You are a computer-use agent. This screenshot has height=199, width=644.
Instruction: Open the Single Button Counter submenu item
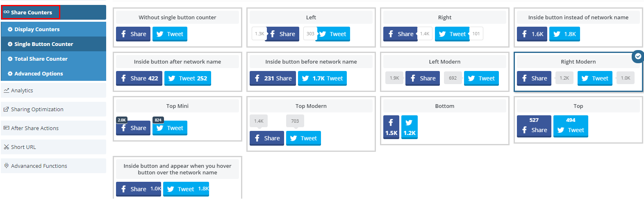pos(53,44)
